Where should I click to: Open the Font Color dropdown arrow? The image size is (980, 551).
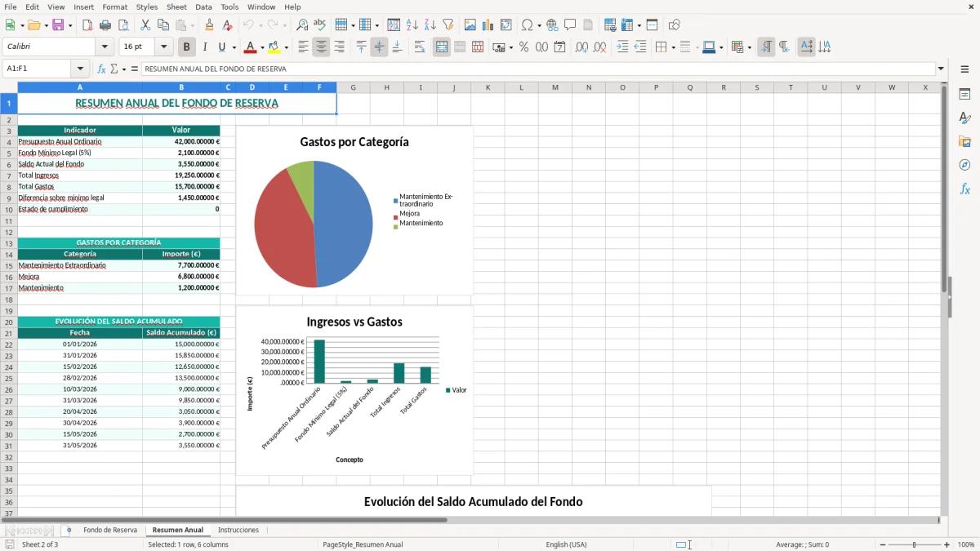pos(262,47)
